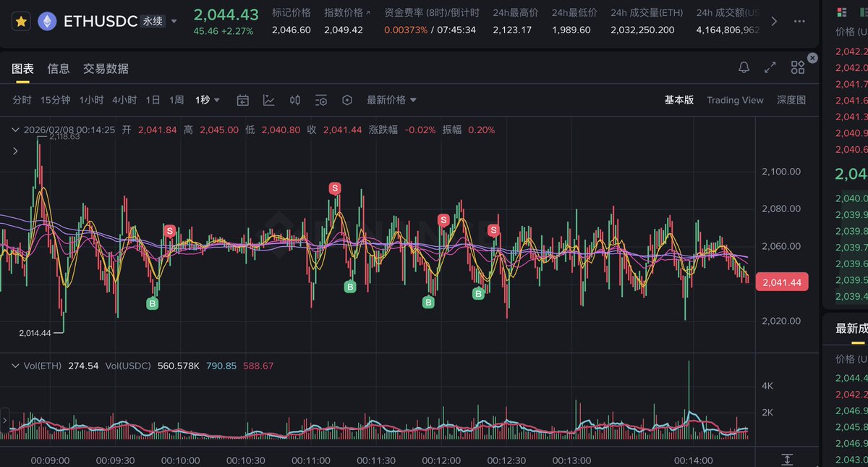Image resolution: width=868 pixels, height=467 pixels.
Task: Click the first green B buy marker
Action: tap(153, 303)
